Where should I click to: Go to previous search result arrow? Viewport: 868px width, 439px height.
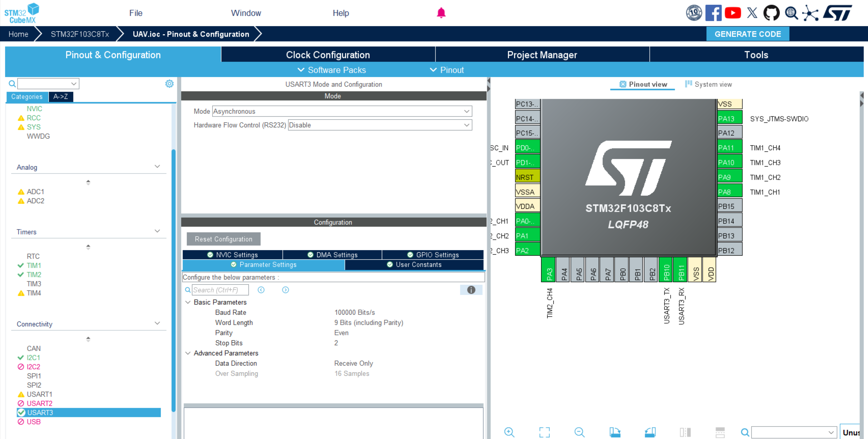[x=261, y=290]
